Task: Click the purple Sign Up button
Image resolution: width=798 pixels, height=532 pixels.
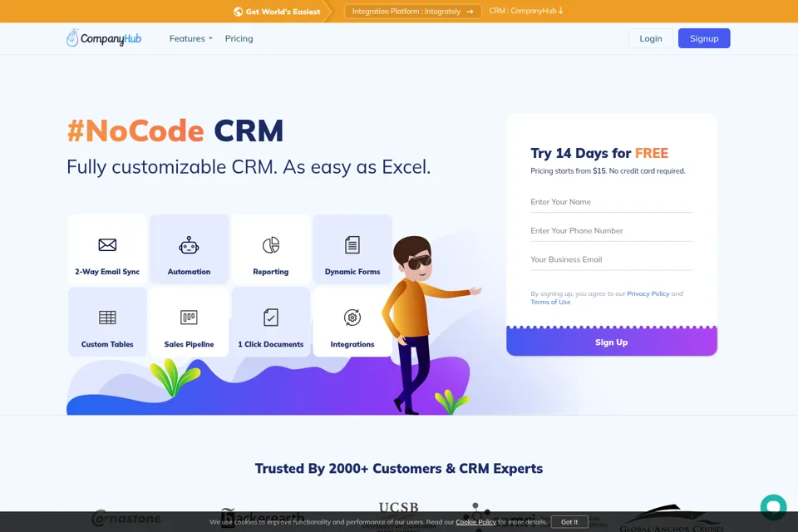Action: (x=611, y=342)
